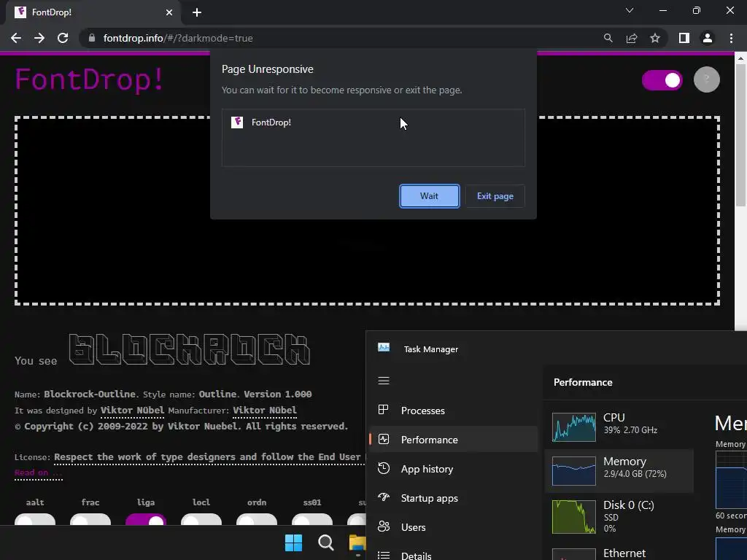Viewport: 747px width, 560px height.
Task: Open the Chrome three-dot menu
Action: click(x=731, y=38)
